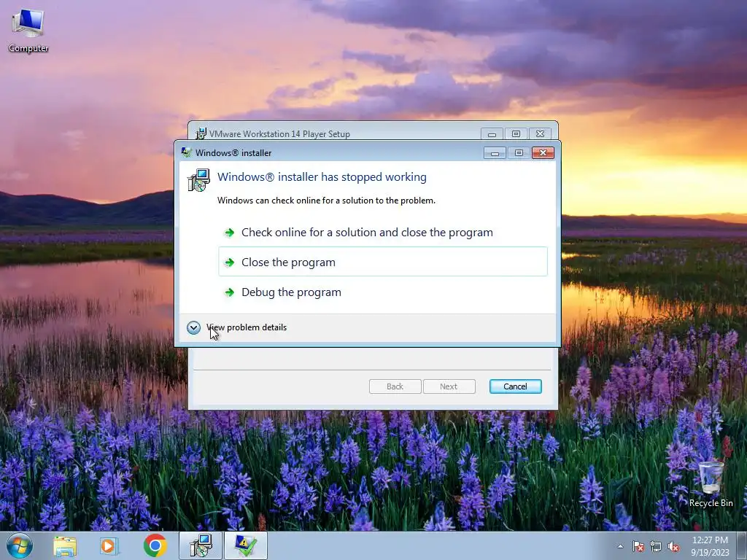
Task: Open the Computer desktop icon
Action: coord(28,31)
